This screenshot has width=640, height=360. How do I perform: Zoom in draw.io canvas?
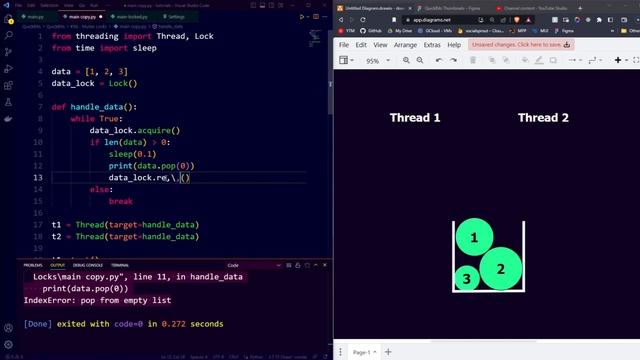tap(406, 60)
